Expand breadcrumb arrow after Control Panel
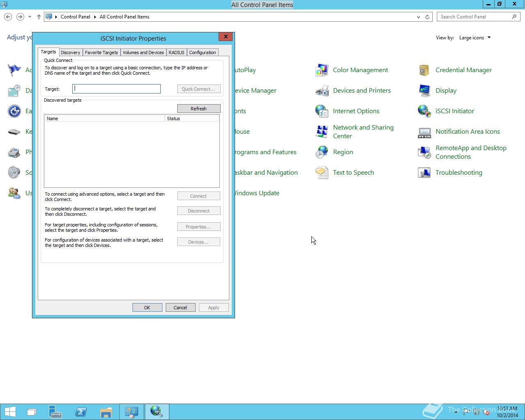525x420 pixels. point(95,17)
